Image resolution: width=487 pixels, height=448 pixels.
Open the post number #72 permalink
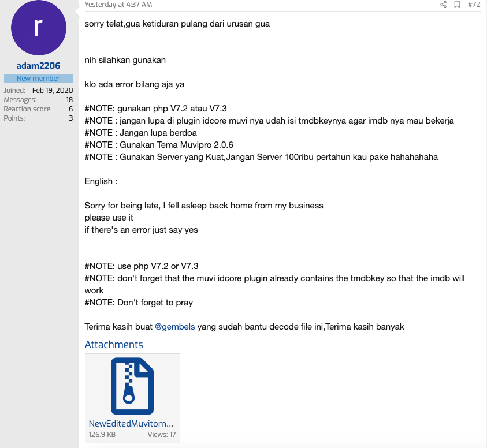(x=474, y=5)
